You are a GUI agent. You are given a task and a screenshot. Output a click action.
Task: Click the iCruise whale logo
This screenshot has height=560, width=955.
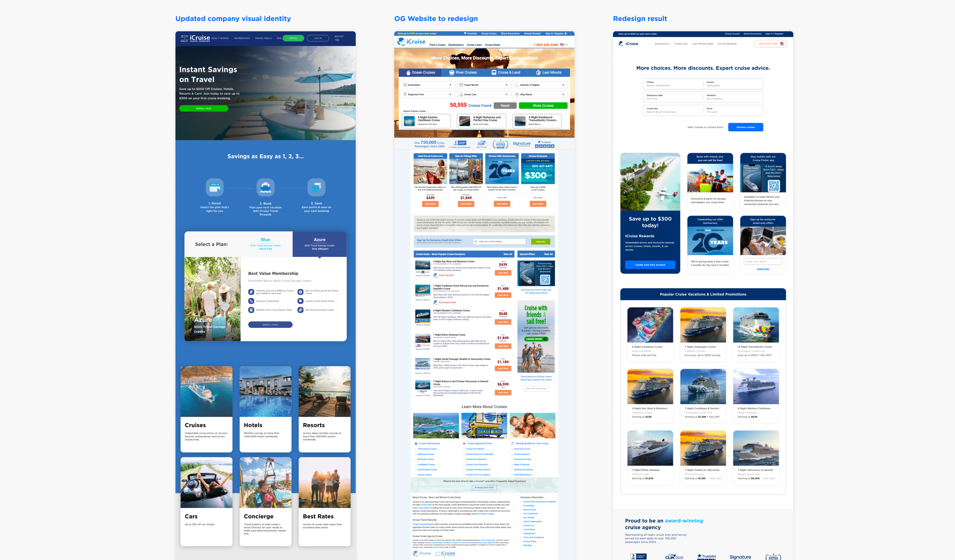click(401, 41)
